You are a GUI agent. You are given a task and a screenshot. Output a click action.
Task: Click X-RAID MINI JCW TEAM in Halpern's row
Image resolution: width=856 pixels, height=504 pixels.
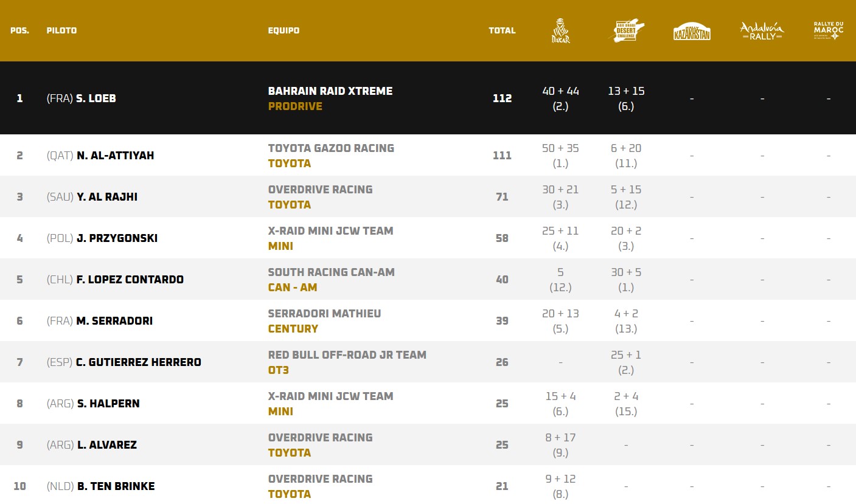click(x=330, y=396)
